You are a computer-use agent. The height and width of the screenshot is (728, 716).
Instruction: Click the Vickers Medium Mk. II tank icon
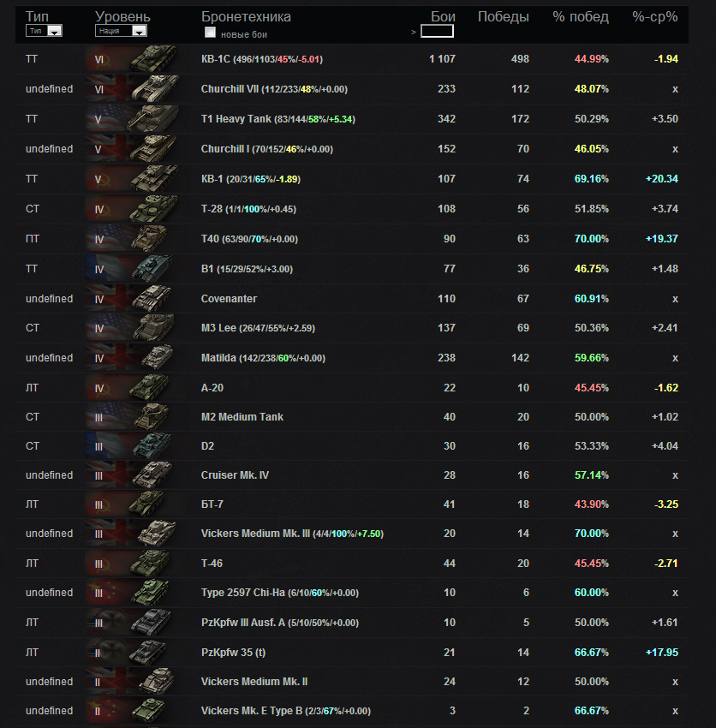157,682
